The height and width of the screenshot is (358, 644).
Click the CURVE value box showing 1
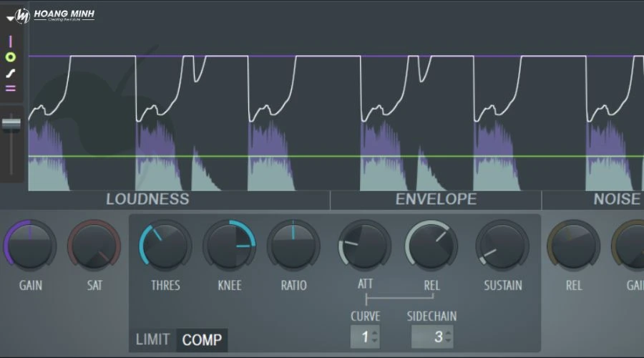(x=365, y=337)
